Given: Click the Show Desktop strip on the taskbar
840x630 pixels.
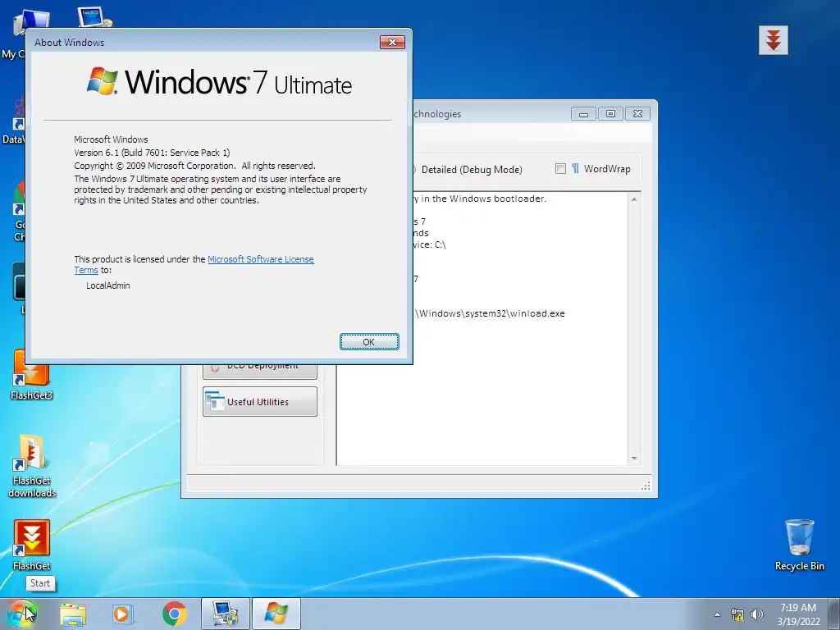Looking at the screenshot, I should click(x=833, y=614).
